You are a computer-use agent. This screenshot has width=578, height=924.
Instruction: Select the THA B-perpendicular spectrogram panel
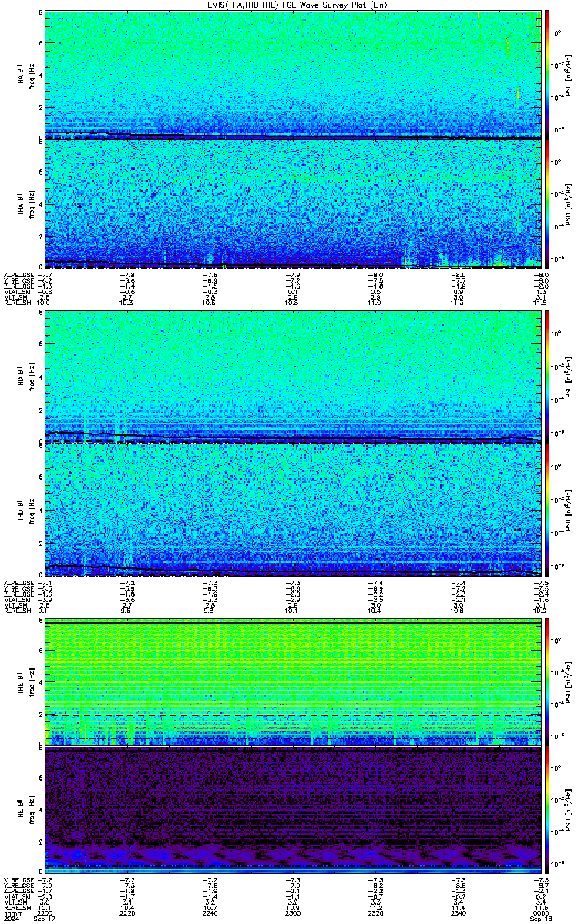292,74
